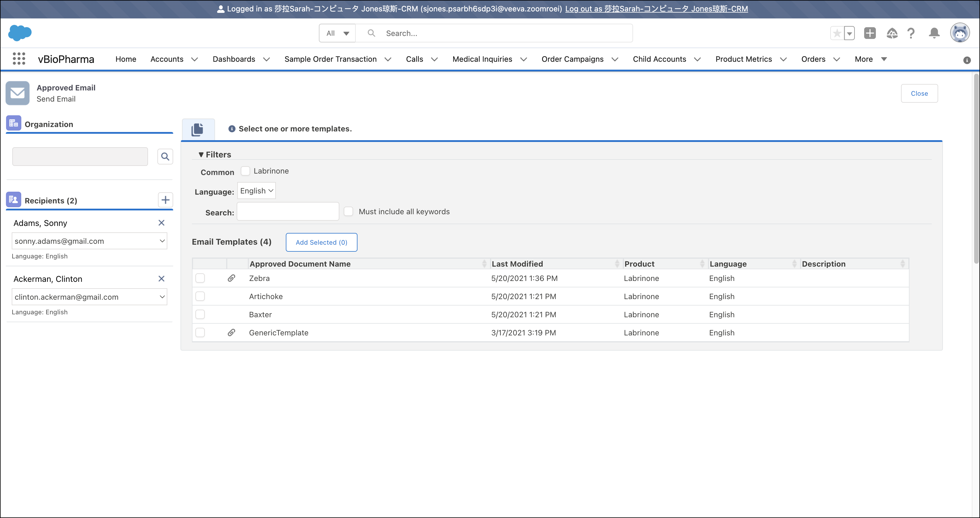980x518 pixels.
Task: Check the Labrinone common filter
Action: pos(245,171)
